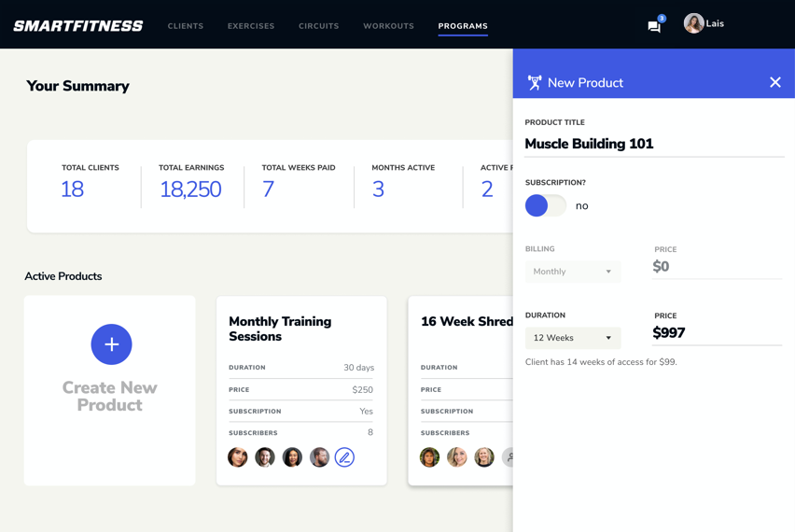
Task: Click first subscriber avatar in Monthly Training Sessions
Action: click(238, 457)
